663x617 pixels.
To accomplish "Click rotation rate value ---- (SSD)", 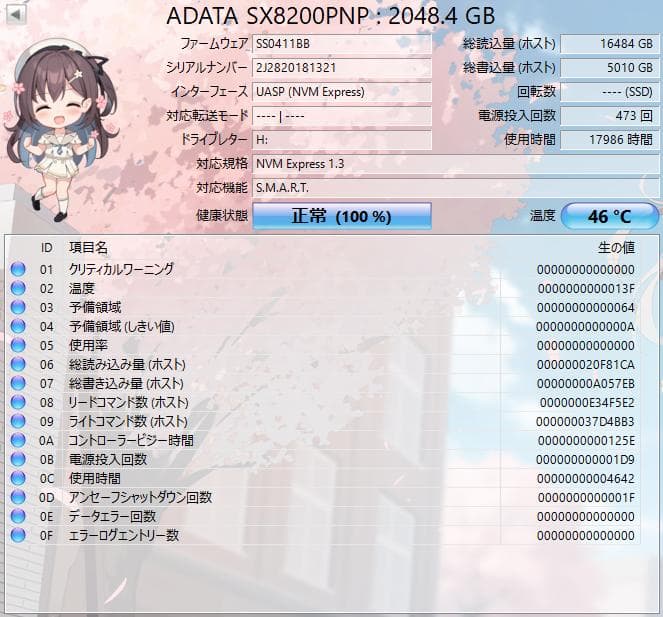I will click(609, 92).
